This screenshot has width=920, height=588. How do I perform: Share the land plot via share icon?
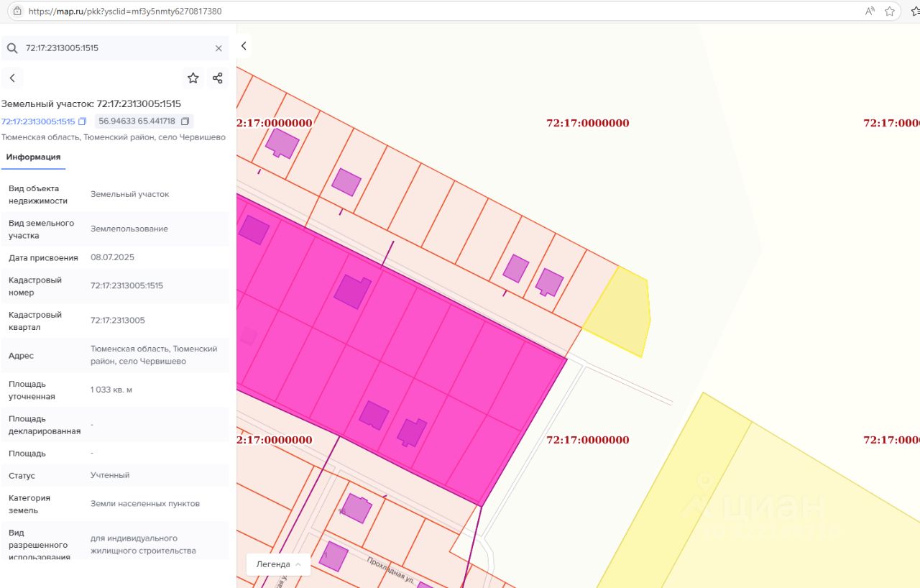[x=218, y=78]
